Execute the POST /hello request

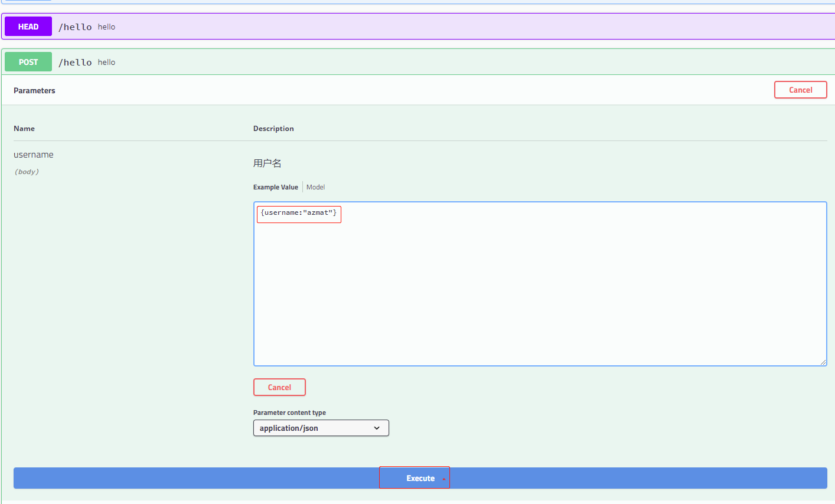[420, 478]
